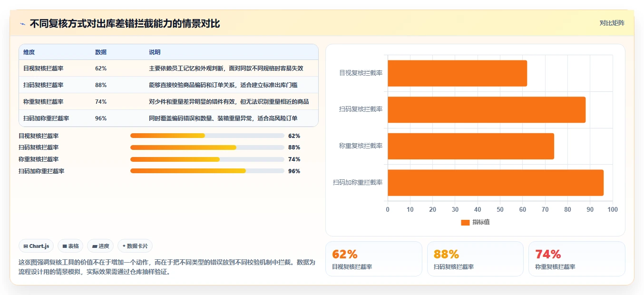Click the 扫码加称重拦截率 label of the progress list
644x295 pixels.
coord(41,171)
